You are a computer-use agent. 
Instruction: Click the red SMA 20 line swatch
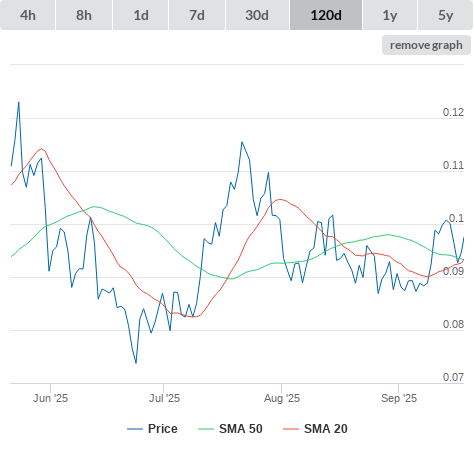(291, 429)
